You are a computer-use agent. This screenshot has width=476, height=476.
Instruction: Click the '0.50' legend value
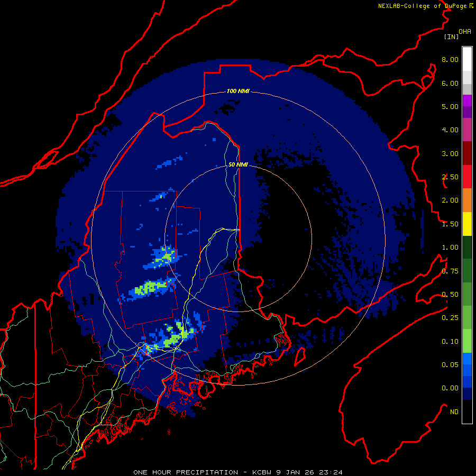click(450, 295)
